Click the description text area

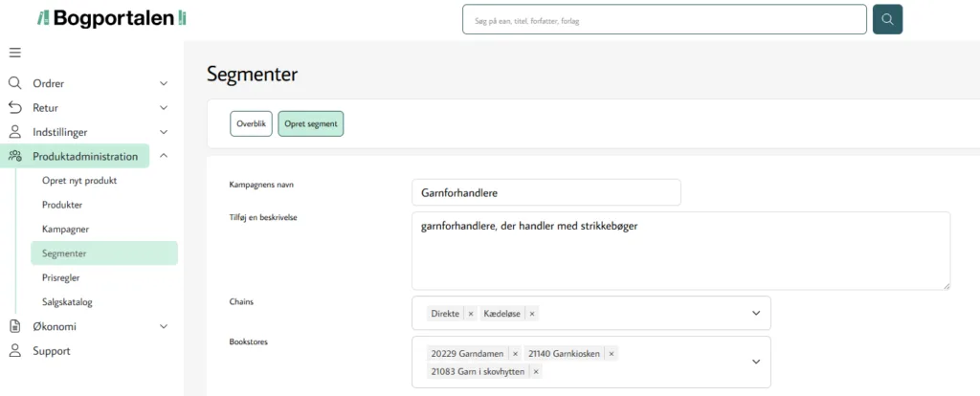pos(681,251)
